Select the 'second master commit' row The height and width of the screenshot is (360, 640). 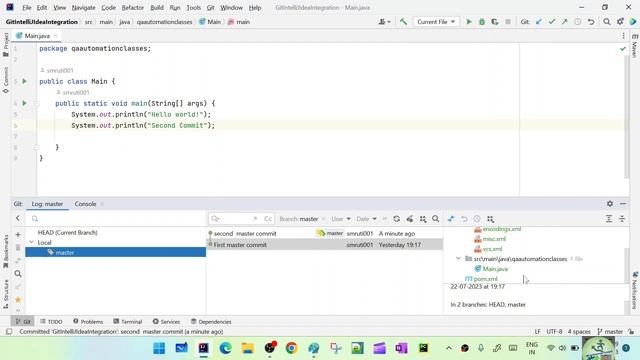point(325,233)
